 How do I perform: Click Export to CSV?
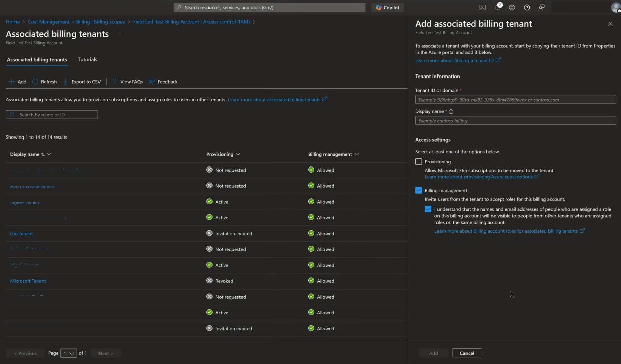click(82, 82)
